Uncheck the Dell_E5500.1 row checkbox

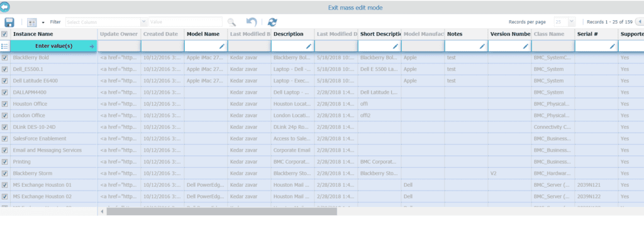tap(4, 69)
